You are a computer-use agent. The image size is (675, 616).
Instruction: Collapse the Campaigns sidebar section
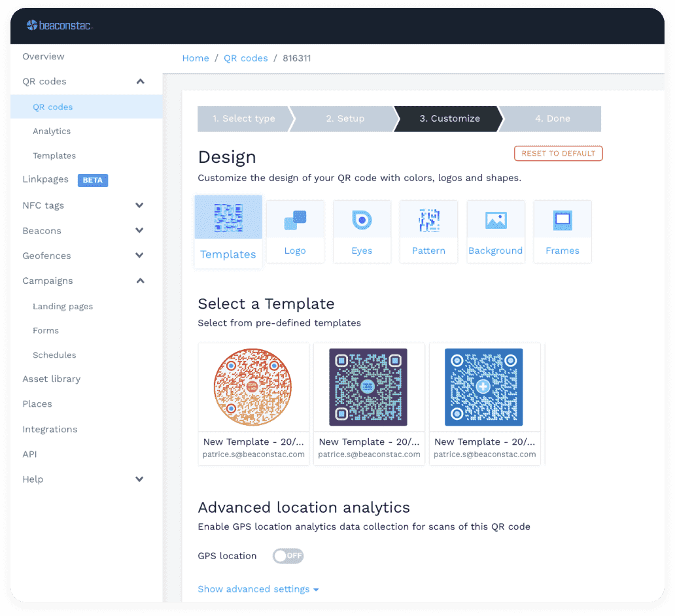coord(141,281)
